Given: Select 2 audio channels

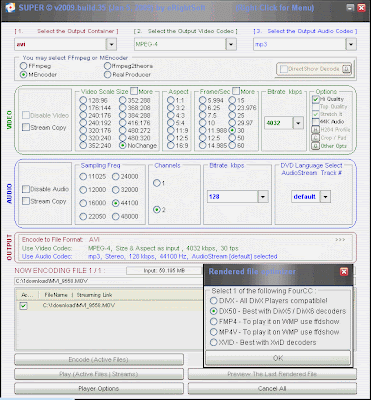Looking at the screenshot, I should tap(156, 210).
